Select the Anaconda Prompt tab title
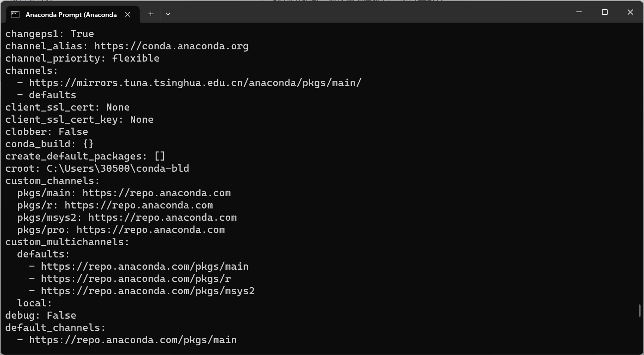This screenshot has width=644, height=355. click(71, 15)
